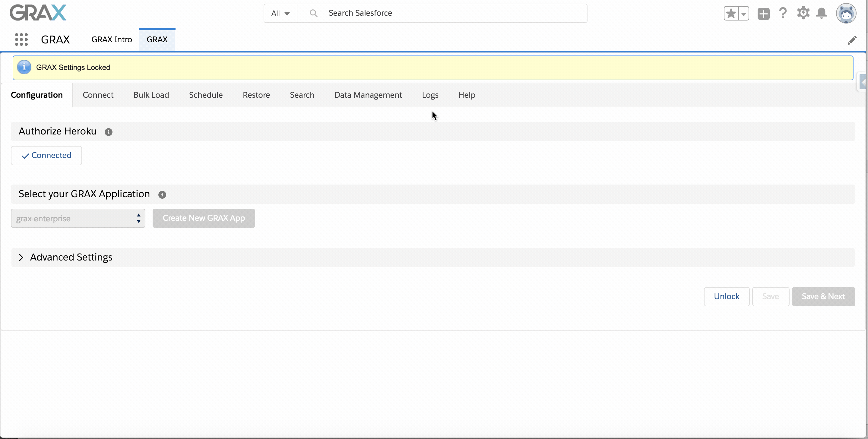Screen dimensions: 868x439
Task: Click the Save button
Action: 771,296
